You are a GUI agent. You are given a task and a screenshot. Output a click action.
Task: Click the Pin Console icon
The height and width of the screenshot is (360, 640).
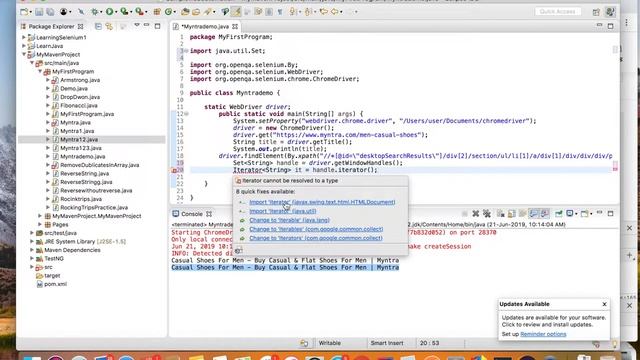click(559, 213)
